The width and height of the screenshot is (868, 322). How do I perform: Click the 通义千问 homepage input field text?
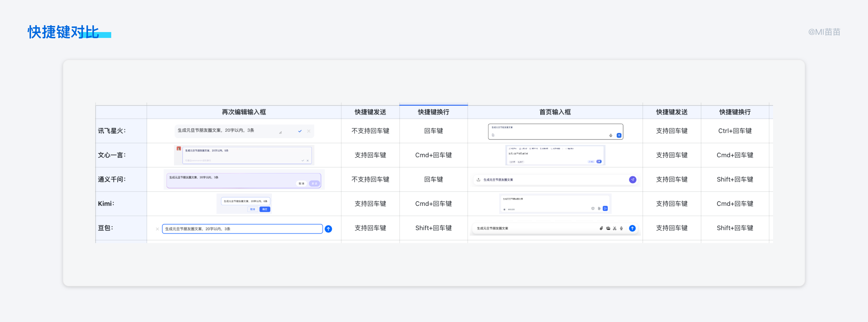(498, 180)
